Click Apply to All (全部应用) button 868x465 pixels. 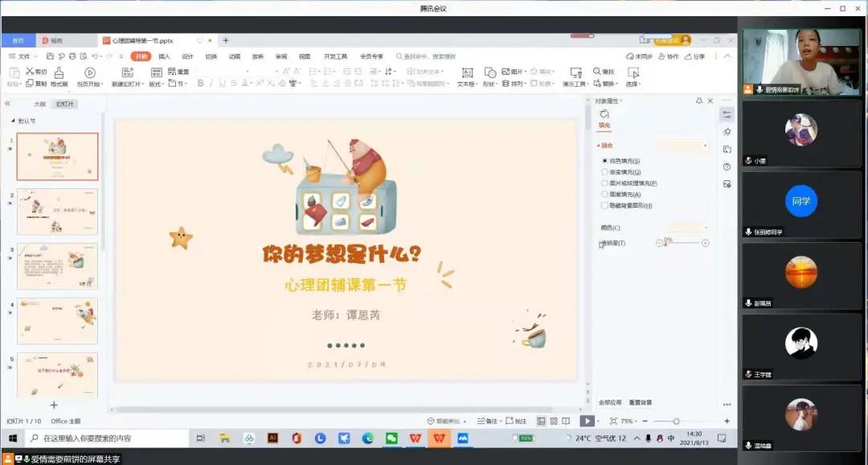pos(610,402)
